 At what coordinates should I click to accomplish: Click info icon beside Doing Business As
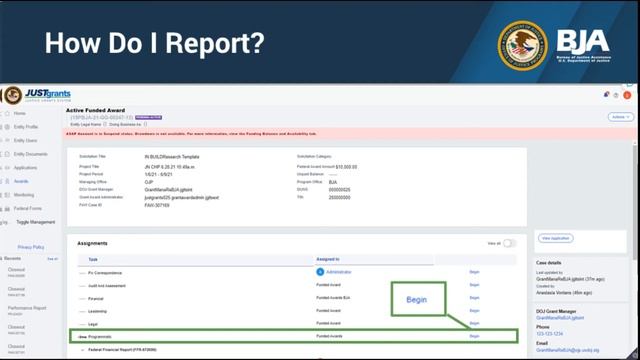tap(145, 124)
